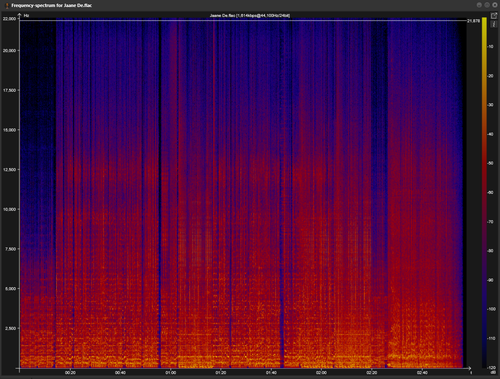Viewport: 500px width, 379px height.
Task: Click the '-100' dB scale label
Action: click(491, 309)
